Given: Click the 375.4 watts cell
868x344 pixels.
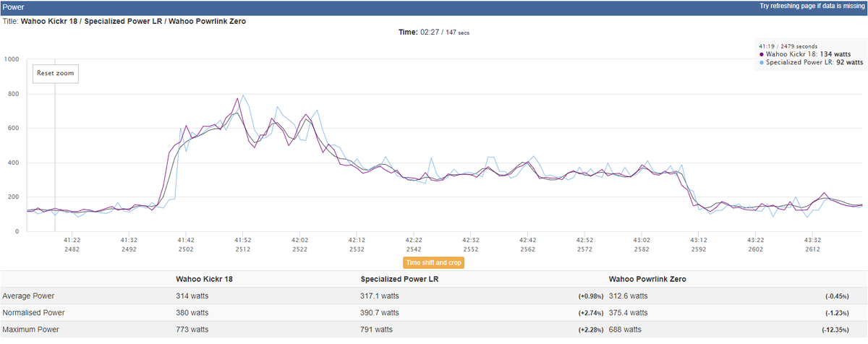Looking at the screenshot, I should 629,313.
